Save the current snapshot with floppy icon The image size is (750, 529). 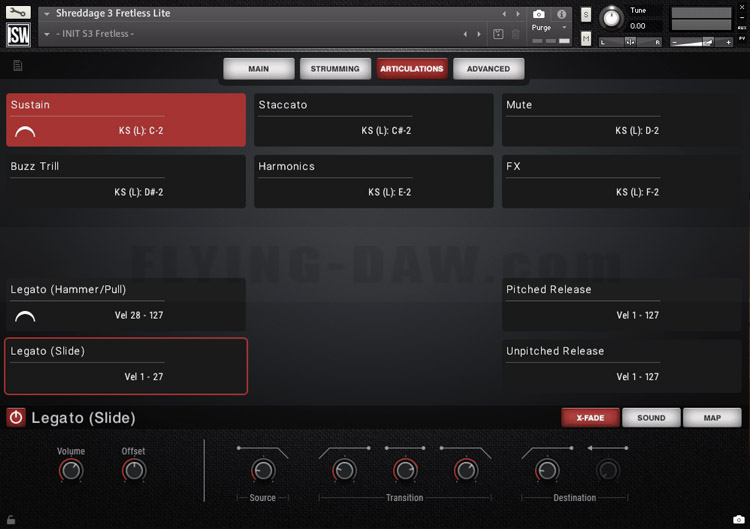(498, 34)
